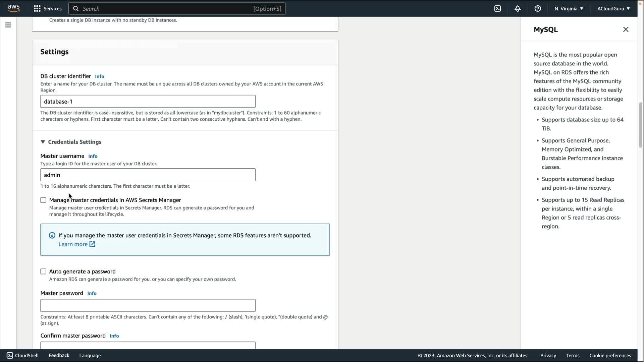
Task: Open the hamburger side navigation menu
Action: point(8,25)
